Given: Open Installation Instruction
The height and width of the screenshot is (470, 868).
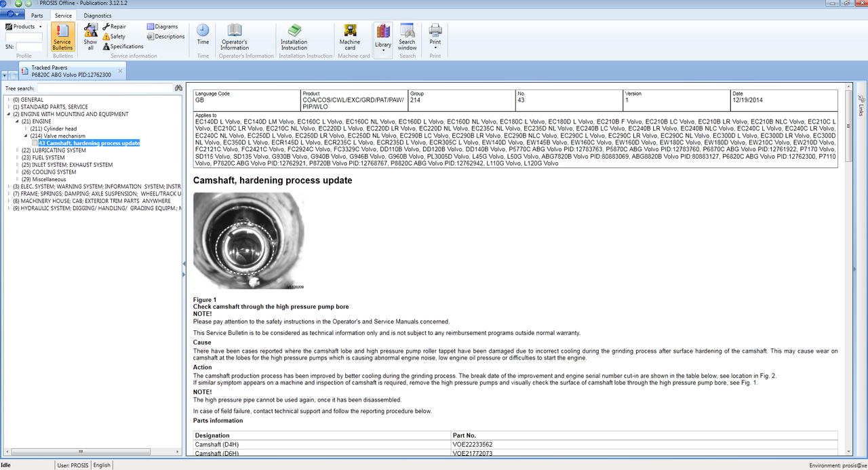Looking at the screenshot, I should (294, 37).
